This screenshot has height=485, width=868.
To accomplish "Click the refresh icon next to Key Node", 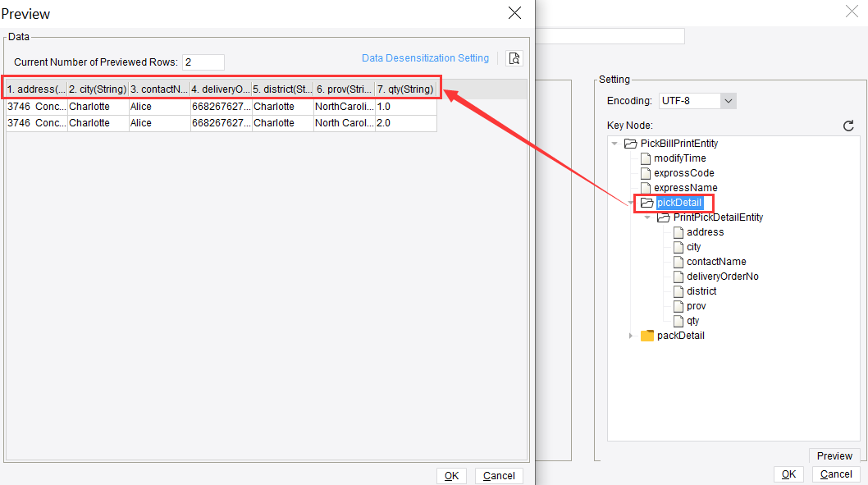I will [849, 126].
